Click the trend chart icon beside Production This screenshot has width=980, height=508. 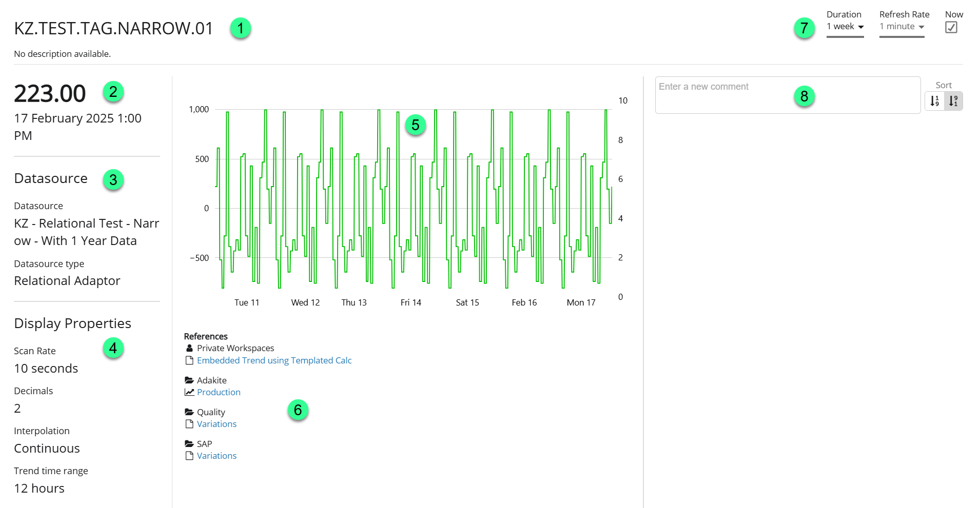point(189,392)
